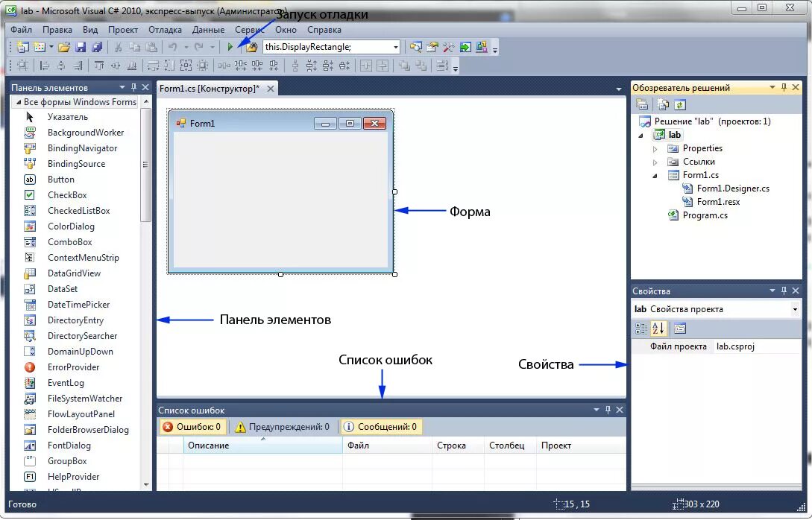The width and height of the screenshot is (812, 520).
Task: Select ComboBox in the toolbox
Action: [70, 242]
